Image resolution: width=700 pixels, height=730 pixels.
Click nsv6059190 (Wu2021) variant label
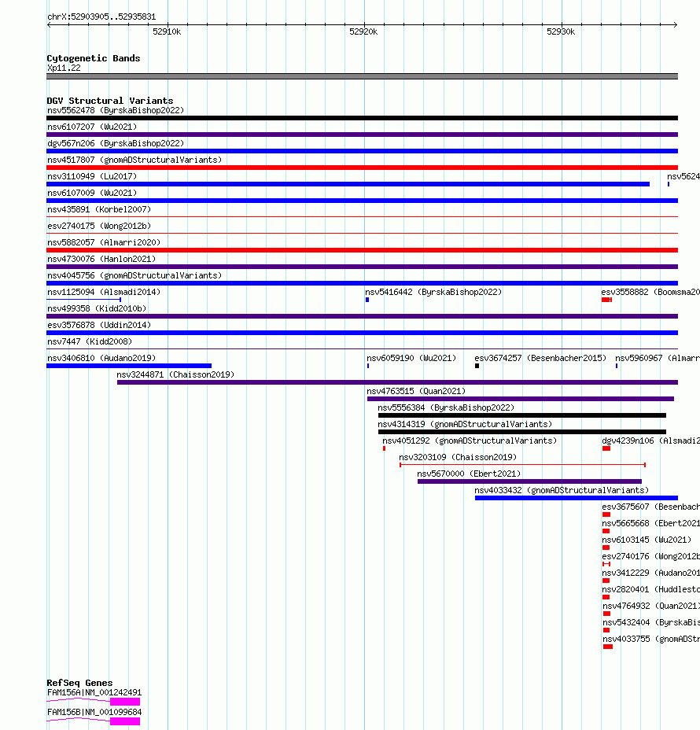[411, 358]
